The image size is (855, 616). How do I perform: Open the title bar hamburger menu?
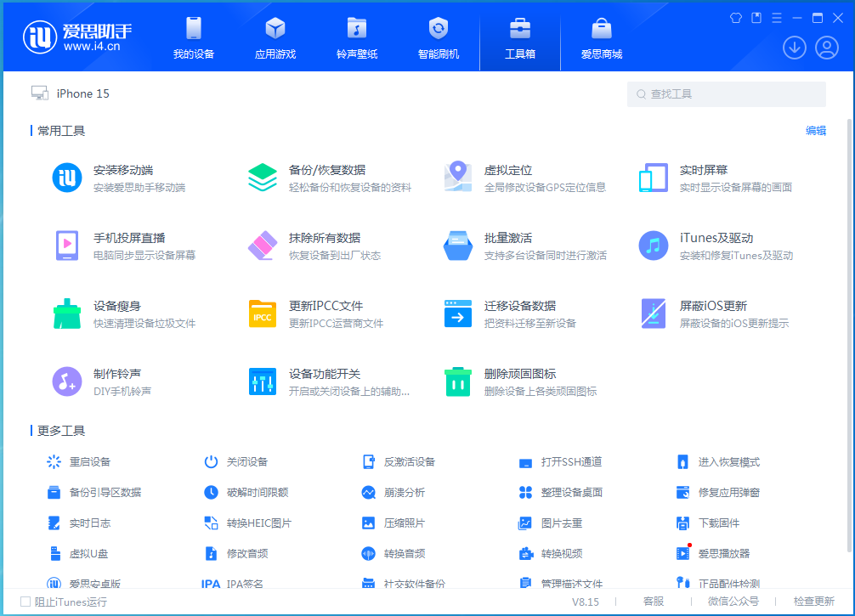pyautogui.click(x=777, y=18)
